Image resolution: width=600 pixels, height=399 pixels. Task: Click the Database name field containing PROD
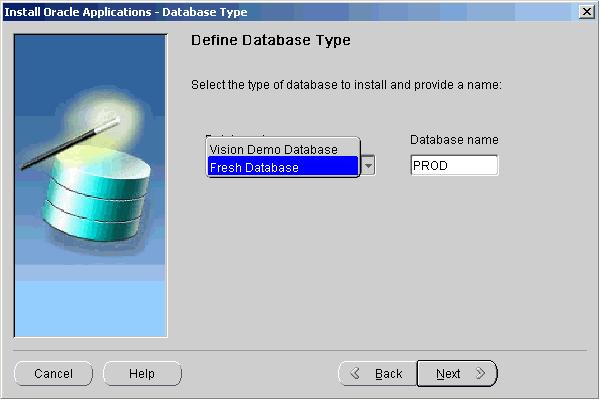454,165
